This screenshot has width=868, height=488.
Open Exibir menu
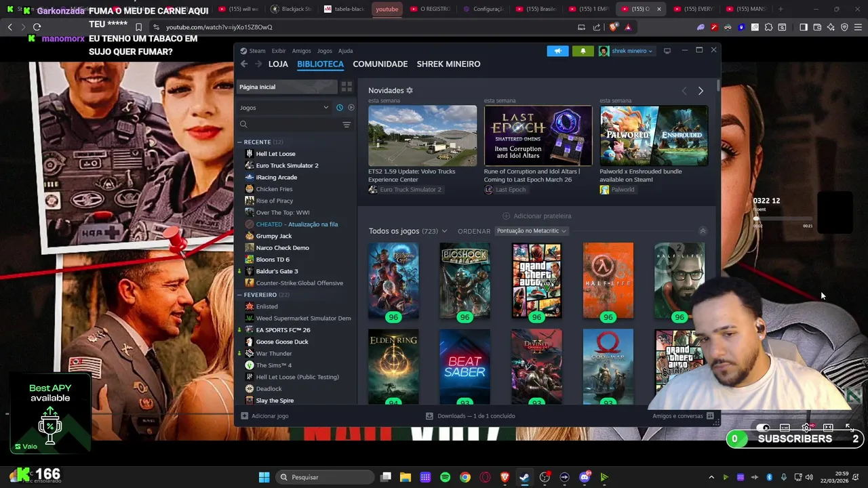tap(279, 51)
